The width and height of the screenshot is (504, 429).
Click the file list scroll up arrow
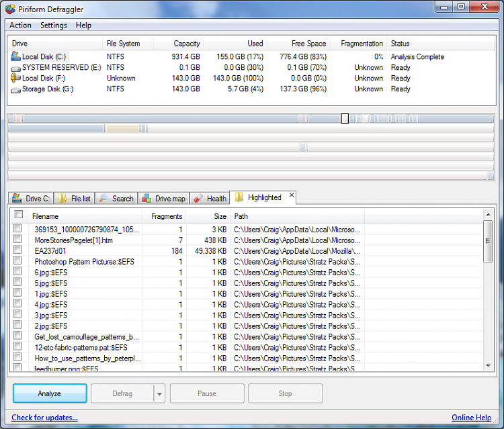coord(488,215)
